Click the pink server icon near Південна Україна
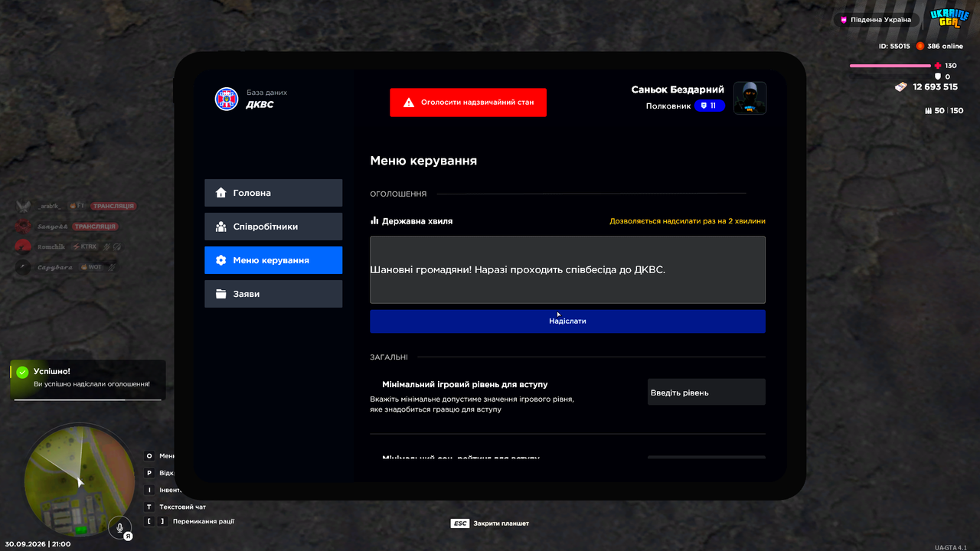The image size is (980, 551). click(x=844, y=20)
